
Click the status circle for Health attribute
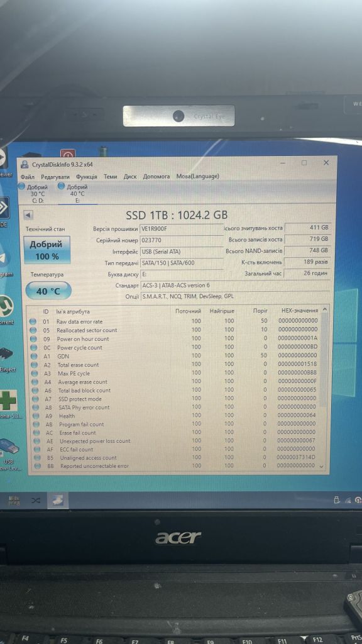coord(36,416)
